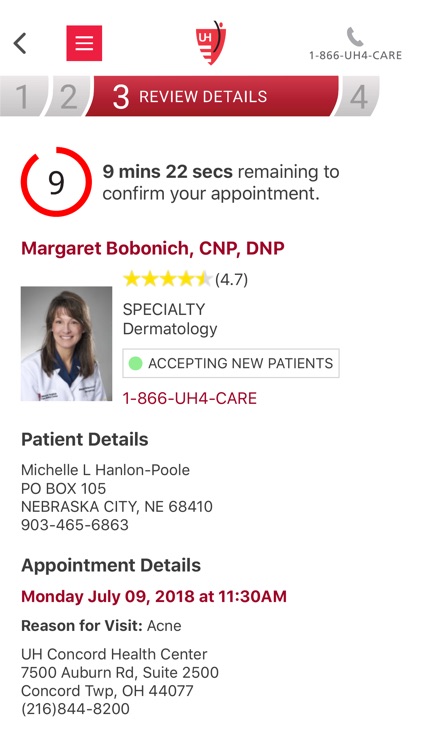Go to step 2 tab

pyautogui.click(x=68, y=96)
